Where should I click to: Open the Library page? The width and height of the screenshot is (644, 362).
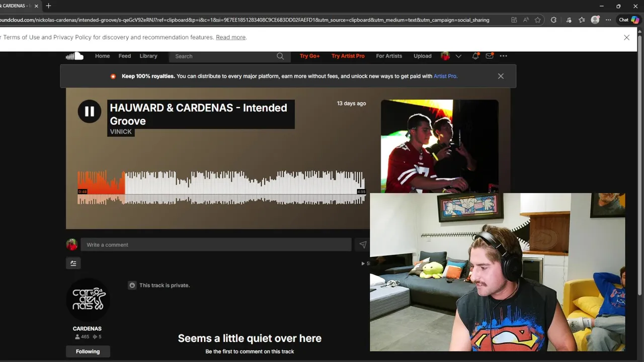click(x=148, y=56)
